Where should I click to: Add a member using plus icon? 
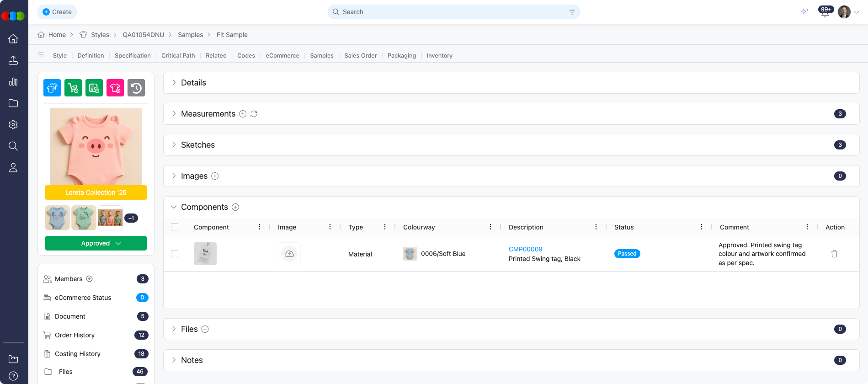tap(90, 279)
